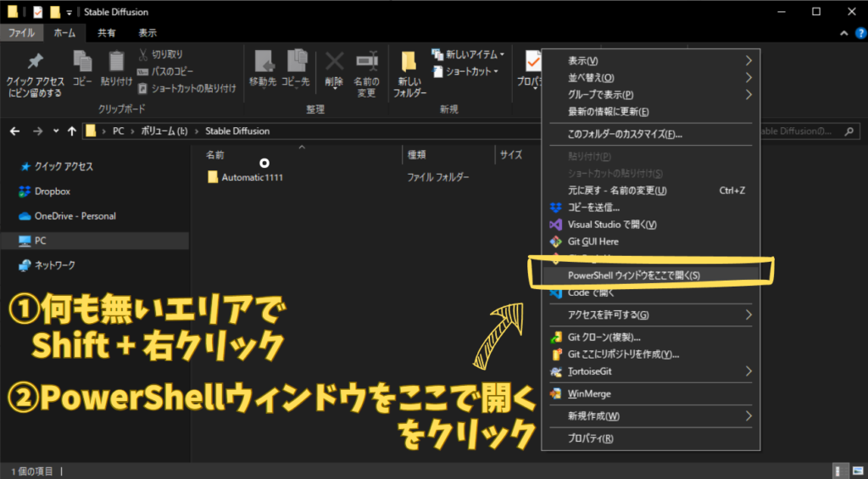This screenshot has width=868, height=479.
Task: Open Shortcut (ショートカット) dropdown in ribbon
Action: click(x=465, y=71)
